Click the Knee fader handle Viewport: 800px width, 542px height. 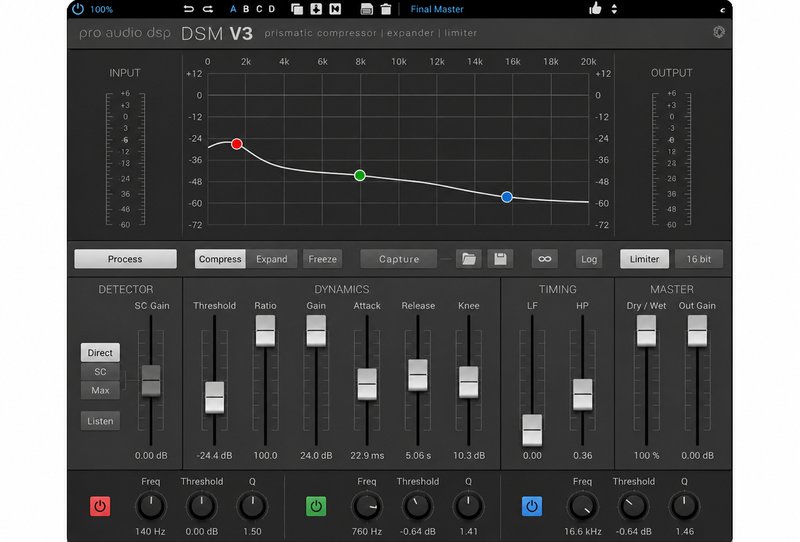(468, 382)
